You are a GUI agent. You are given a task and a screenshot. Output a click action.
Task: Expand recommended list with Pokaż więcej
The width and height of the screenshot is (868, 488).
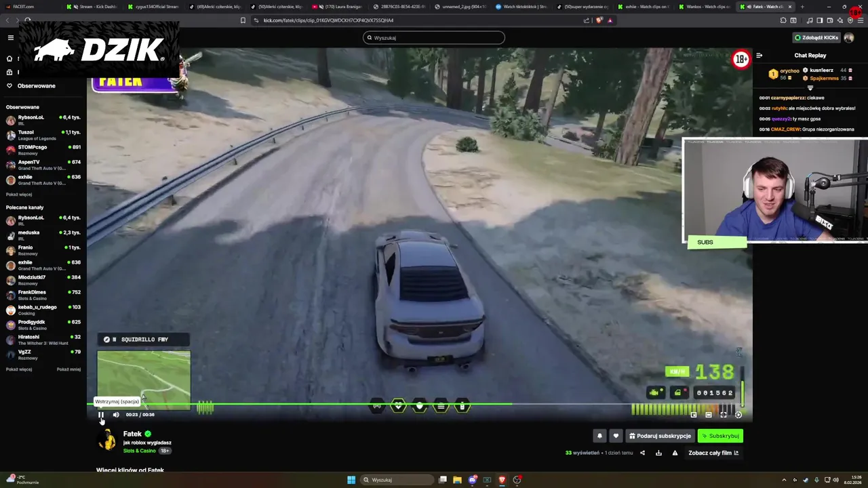pos(19,369)
